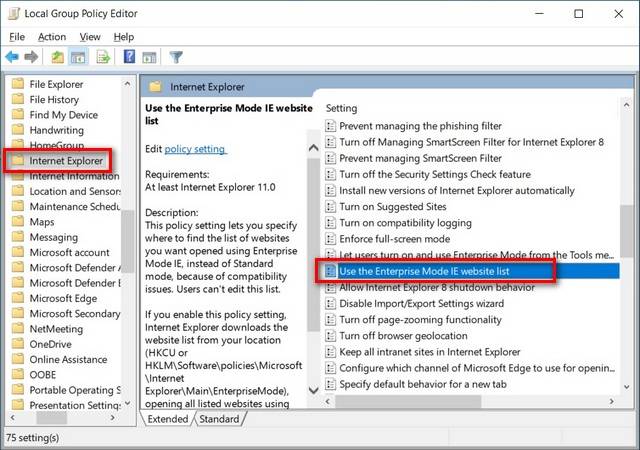Click the Filter funnel toolbar icon
The height and width of the screenshot is (450, 640).
pos(176,57)
